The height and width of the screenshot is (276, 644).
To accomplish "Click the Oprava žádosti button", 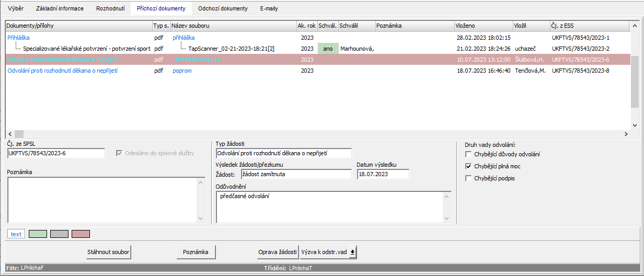I will (278, 252).
